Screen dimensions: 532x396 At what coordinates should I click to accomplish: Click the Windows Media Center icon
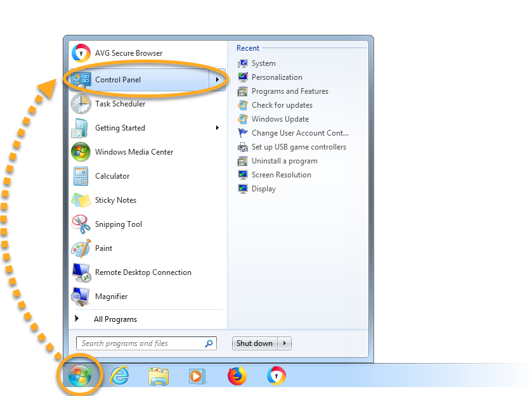tap(81, 152)
